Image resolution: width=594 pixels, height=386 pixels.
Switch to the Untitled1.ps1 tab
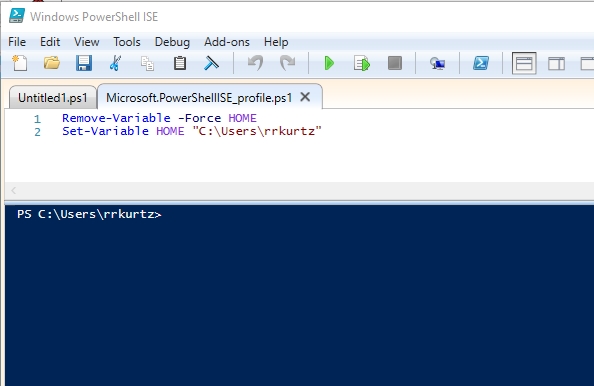(x=53, y=98)
